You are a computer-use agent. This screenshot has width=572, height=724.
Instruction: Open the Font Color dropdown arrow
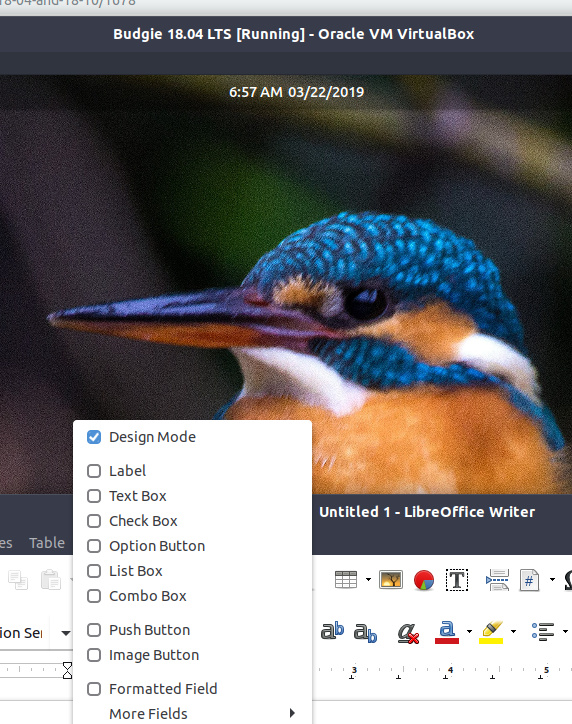tap(470, 631)
